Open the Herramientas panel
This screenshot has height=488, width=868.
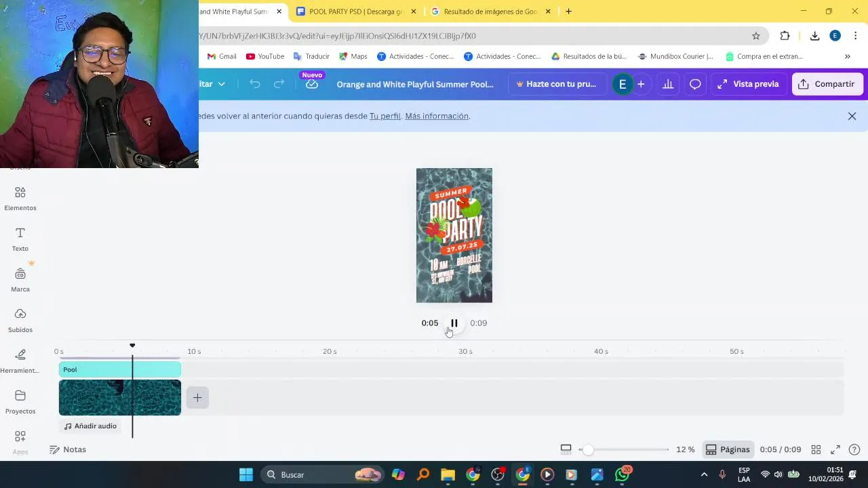click(20, 361)
